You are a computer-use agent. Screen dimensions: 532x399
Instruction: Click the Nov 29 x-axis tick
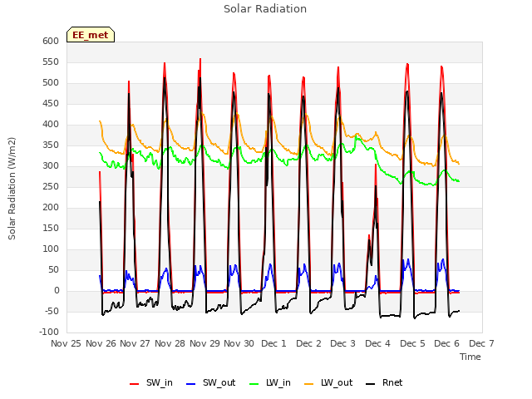pyautogui.click(x=204, y=343)
